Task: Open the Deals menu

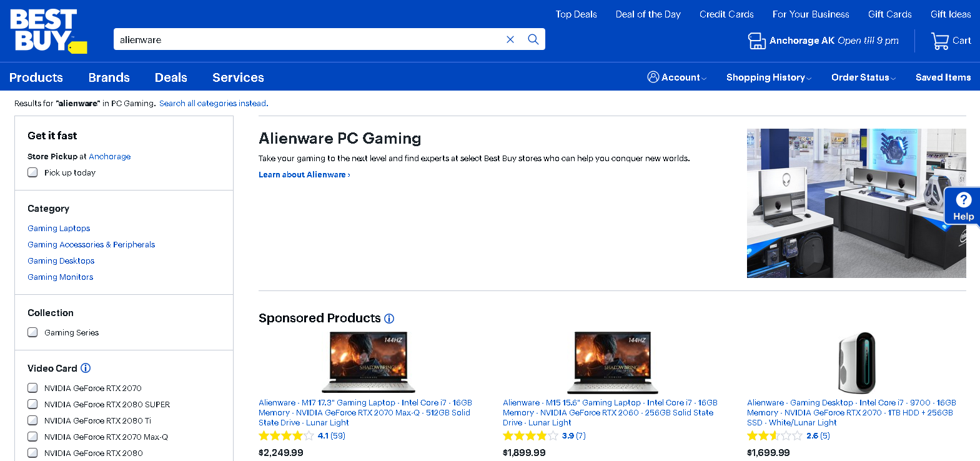Action: 171,77
